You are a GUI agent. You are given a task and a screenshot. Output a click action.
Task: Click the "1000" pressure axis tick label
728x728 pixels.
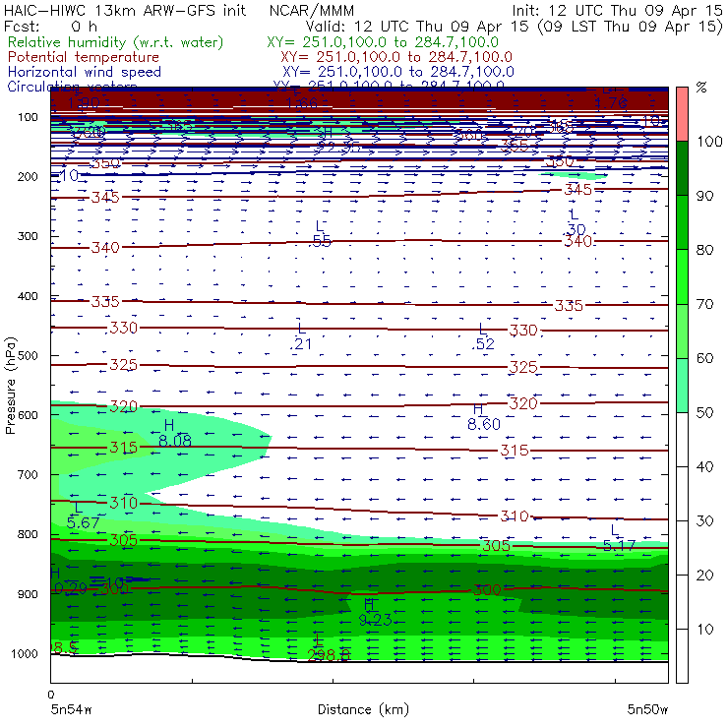tap(25, 653)
